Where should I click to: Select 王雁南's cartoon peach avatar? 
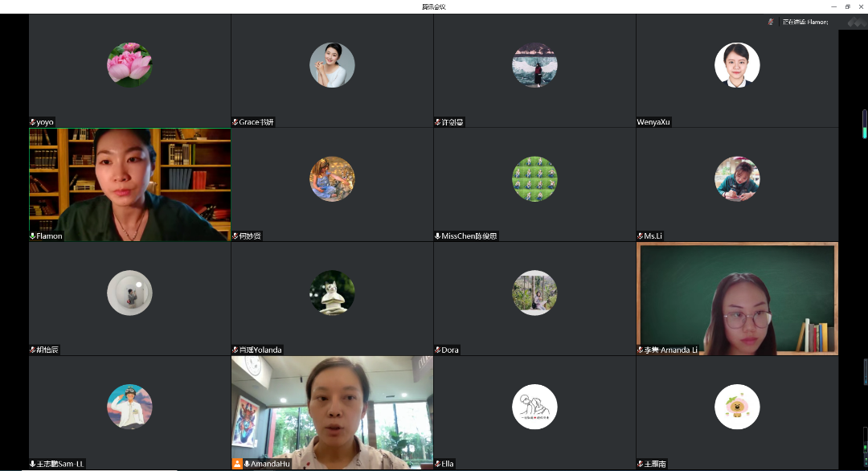click(x=737, y=407)
